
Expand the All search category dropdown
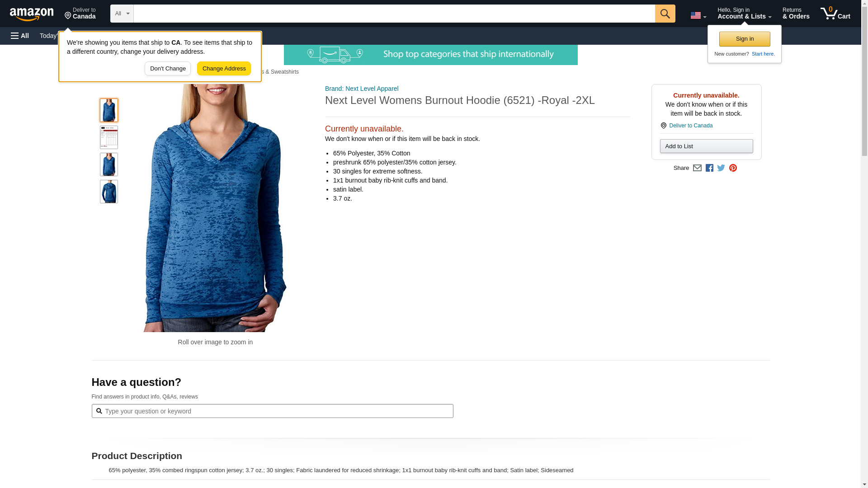[122, 14]
